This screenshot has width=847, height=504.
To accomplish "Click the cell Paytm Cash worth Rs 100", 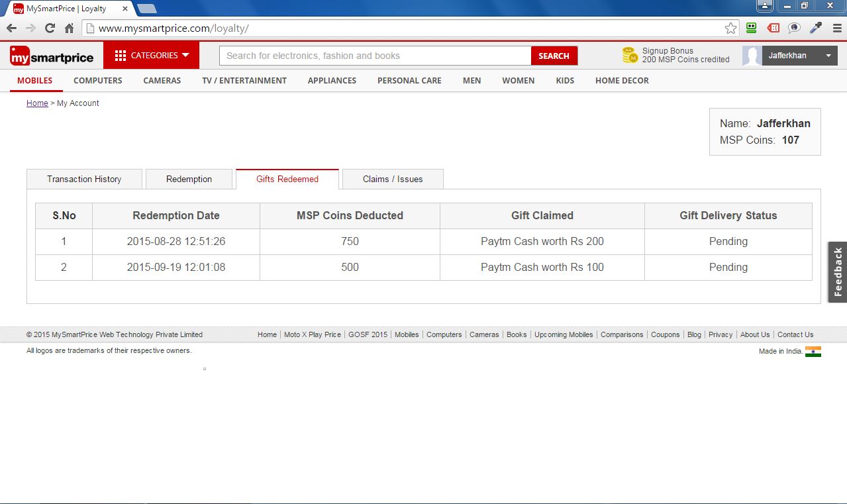I will click(x=542, y=267).
